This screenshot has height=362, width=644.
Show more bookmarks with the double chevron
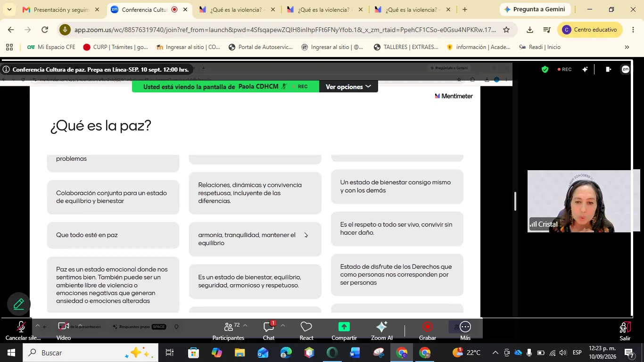(627, 47)
